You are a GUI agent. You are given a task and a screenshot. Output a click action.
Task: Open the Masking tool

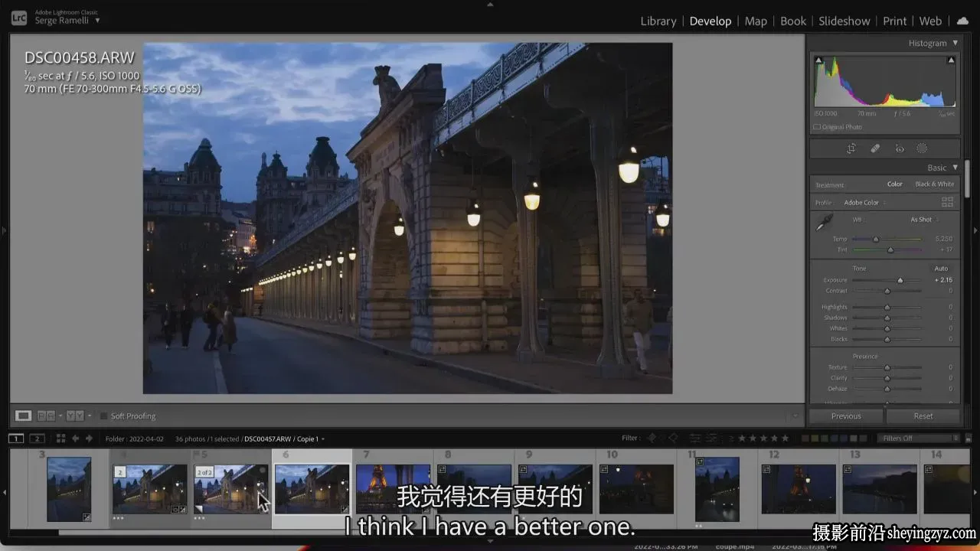(x=922, y=148)
